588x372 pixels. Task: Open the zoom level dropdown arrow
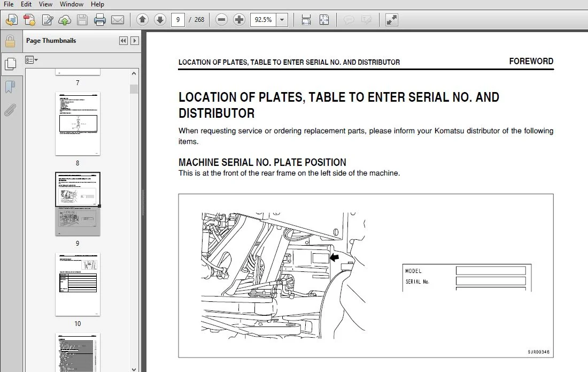(x=282, y=19)
